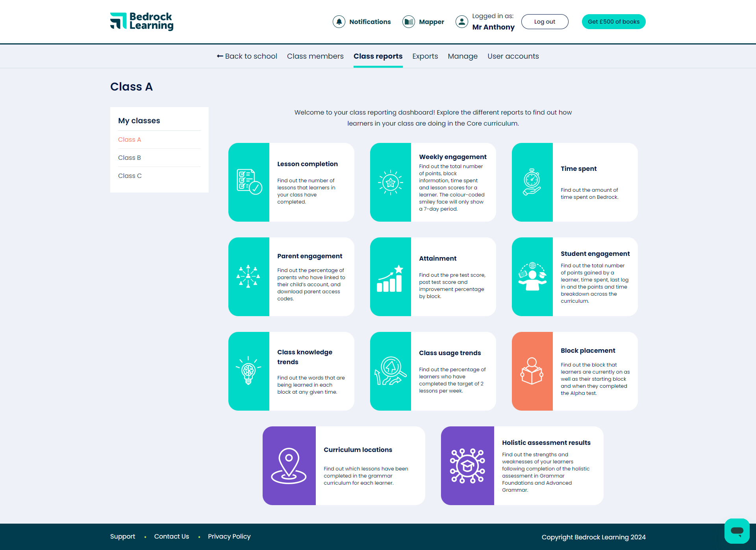Open Student engagement juggling learner icon
Image resolution: width=756 pixels, height=550 pixels.
pyautogui.click(x=532, y=276)
